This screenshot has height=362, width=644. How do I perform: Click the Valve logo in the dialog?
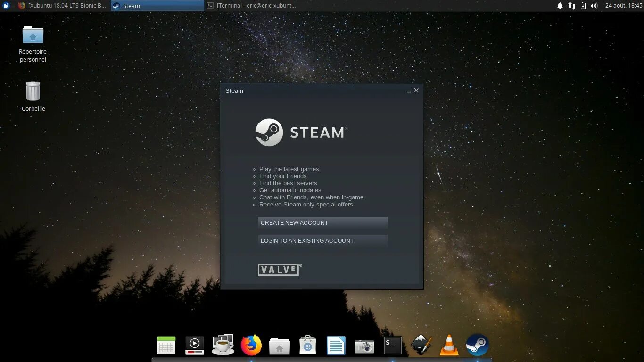pyautogui.click(x=280, y=270)
